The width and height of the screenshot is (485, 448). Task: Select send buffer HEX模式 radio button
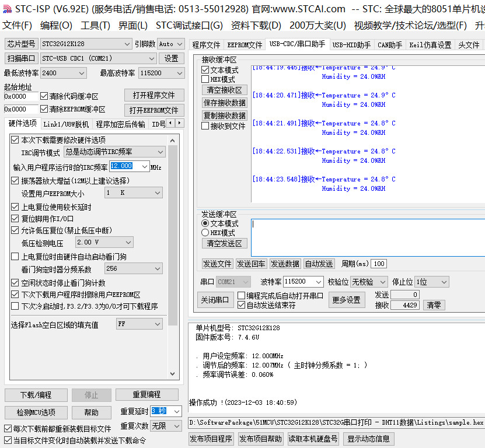tap(205, 233)
